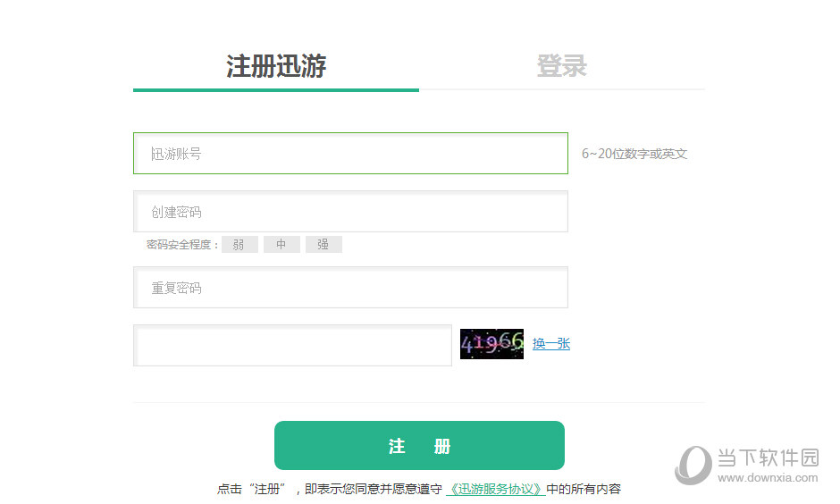Click the captcha verification image
Viewport: 840px width, 504px height.
point(491,344)
